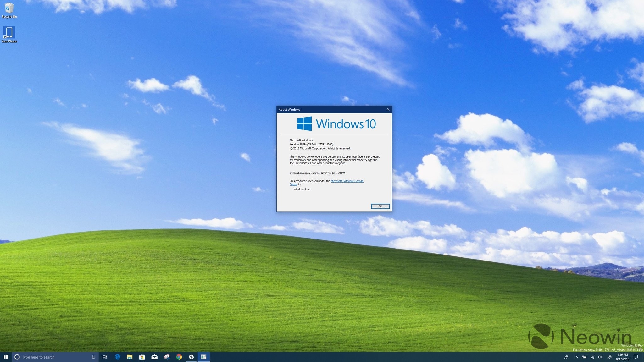Open the People icon in taskbar

click(x=566, y=357)
